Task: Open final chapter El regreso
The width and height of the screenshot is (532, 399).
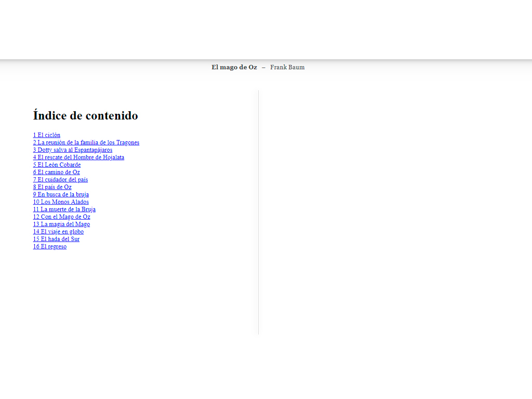Action: (x=50, y=247)
